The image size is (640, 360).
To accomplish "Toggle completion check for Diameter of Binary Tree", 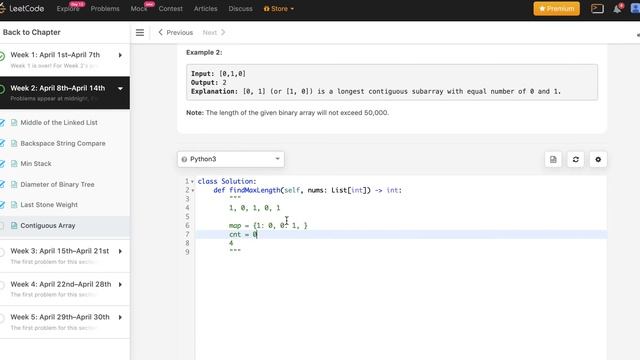I will tap(2, 184).
